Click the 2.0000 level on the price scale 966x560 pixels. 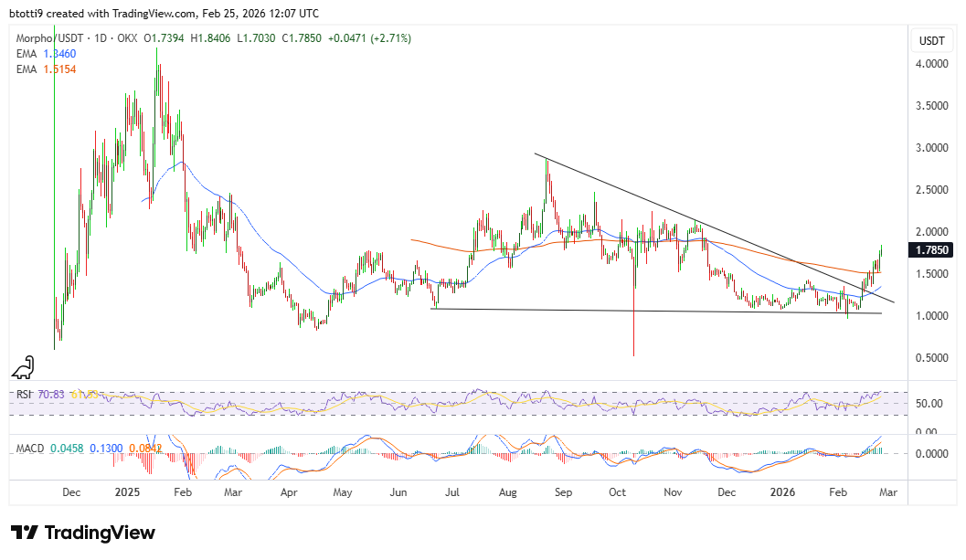(931, 232)
